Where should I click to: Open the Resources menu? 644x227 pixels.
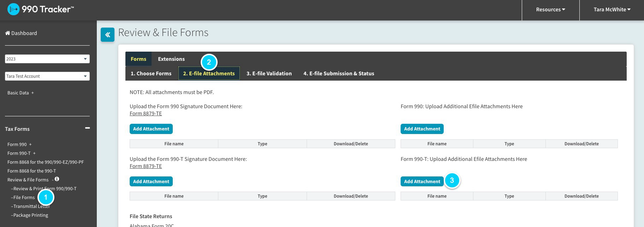tap(550, 10)
